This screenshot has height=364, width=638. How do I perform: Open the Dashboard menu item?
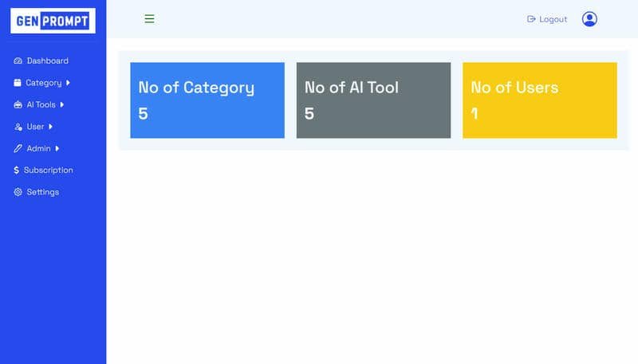coord(41,61)
